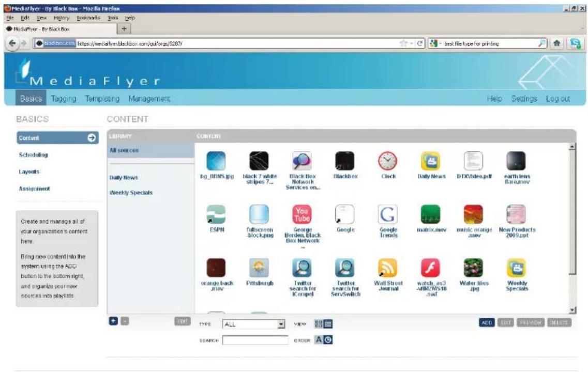The height and width of the screenshot is (372, 588).
Task: Select the Google Trends icon
Action: click(387, 214)
